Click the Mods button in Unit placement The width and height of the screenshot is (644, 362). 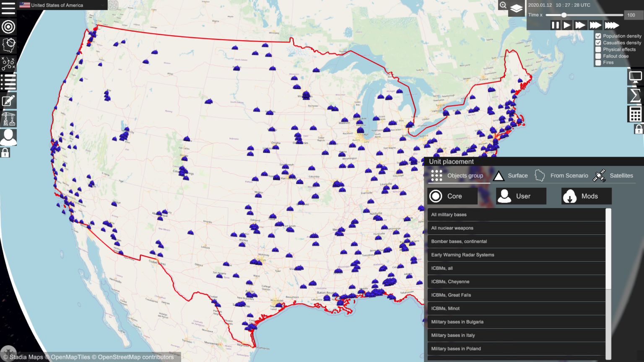[586, 196]
